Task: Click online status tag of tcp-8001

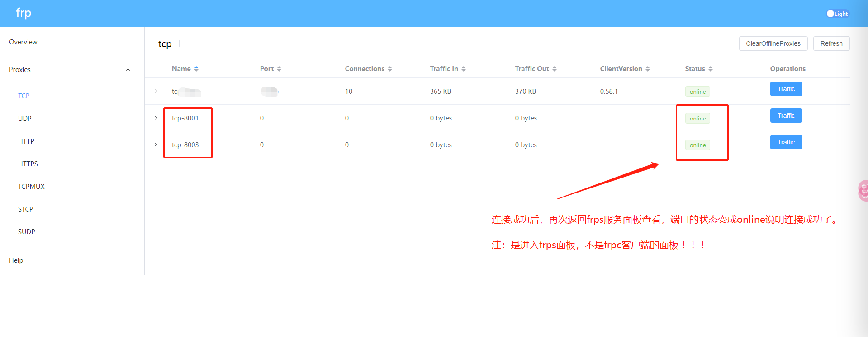Action: click(x=697, y=119)
